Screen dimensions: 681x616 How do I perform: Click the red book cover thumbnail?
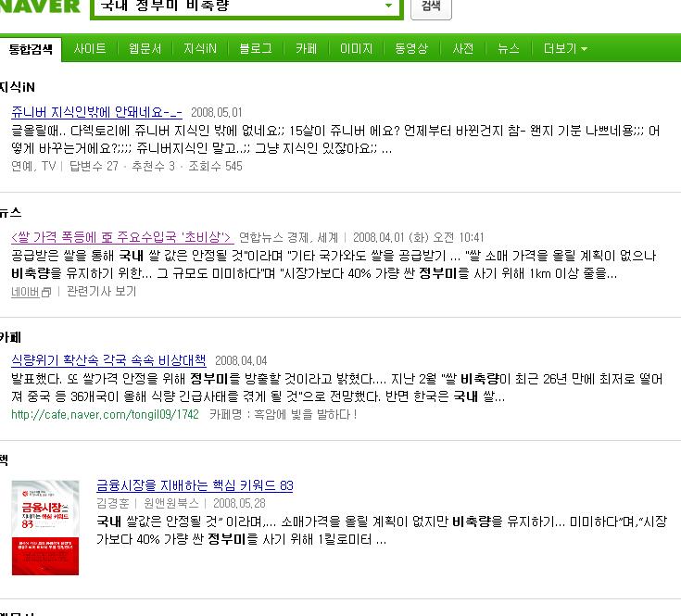point(45,527)
